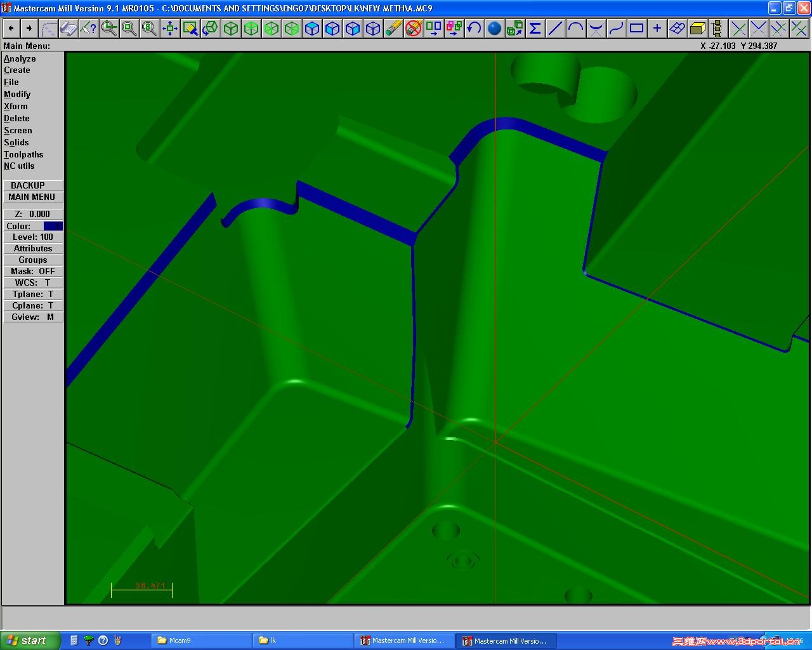Viewport: 812px width, 650px height.
Task: Toggle the Mask: OFF setting
Action: 33,272
